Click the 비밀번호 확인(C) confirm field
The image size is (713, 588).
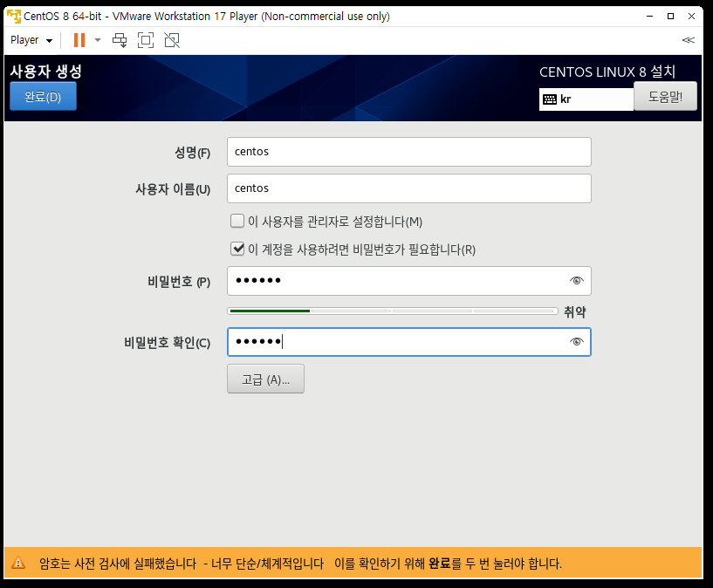pos(408,342)
